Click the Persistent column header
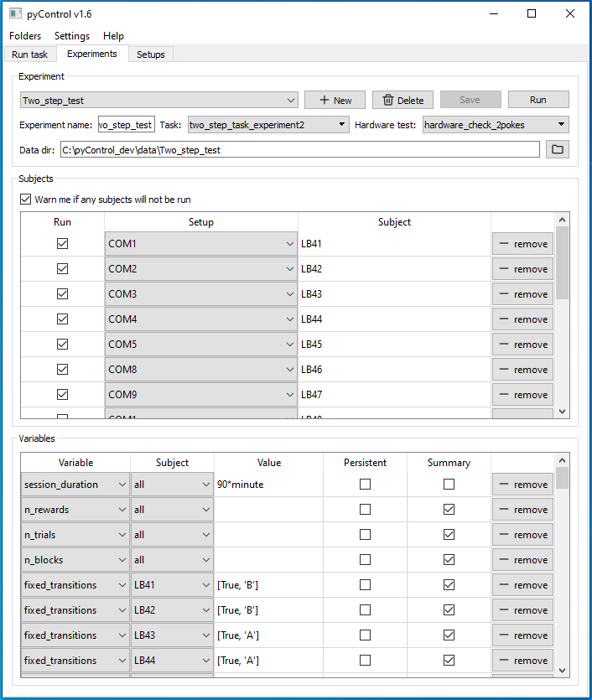Viewport: 592px width, 700px height. [x=366, y=463]
